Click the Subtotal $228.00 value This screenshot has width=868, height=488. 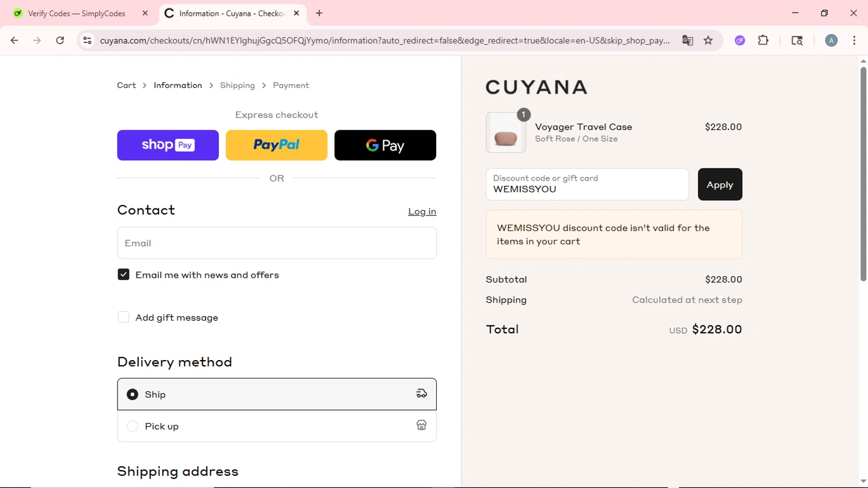[x=723, y=280]
